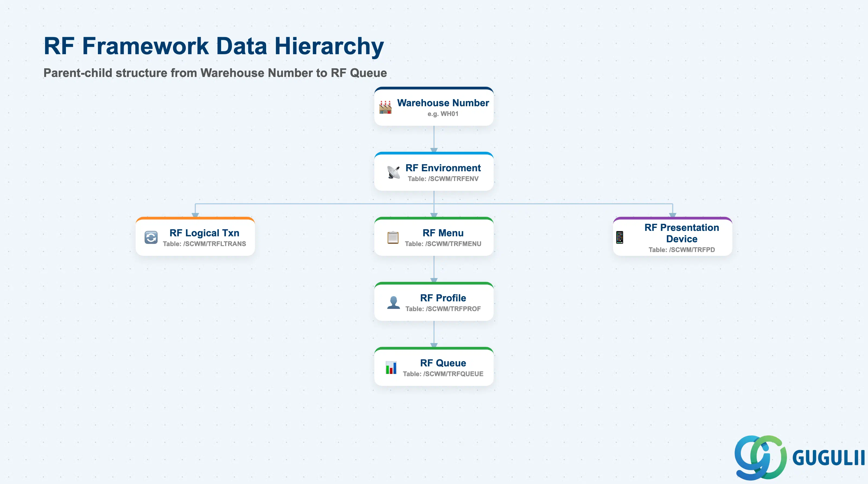Select the RF Profile node title
Screen dimensions: 868x484
coord(443,298)
